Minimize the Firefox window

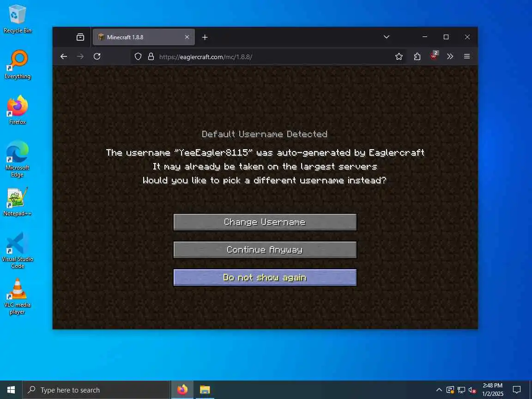[x=425, y=37]
